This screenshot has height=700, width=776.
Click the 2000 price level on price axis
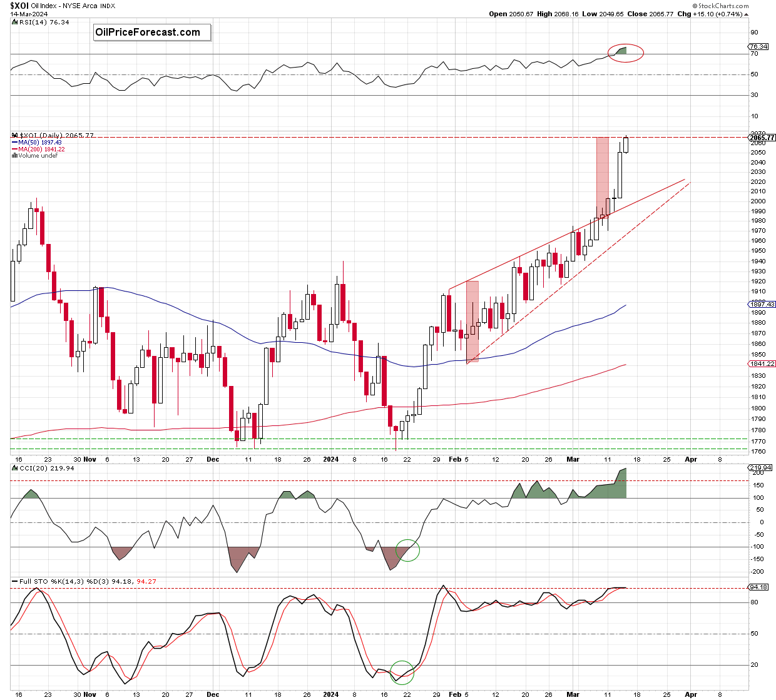[757, 201]
